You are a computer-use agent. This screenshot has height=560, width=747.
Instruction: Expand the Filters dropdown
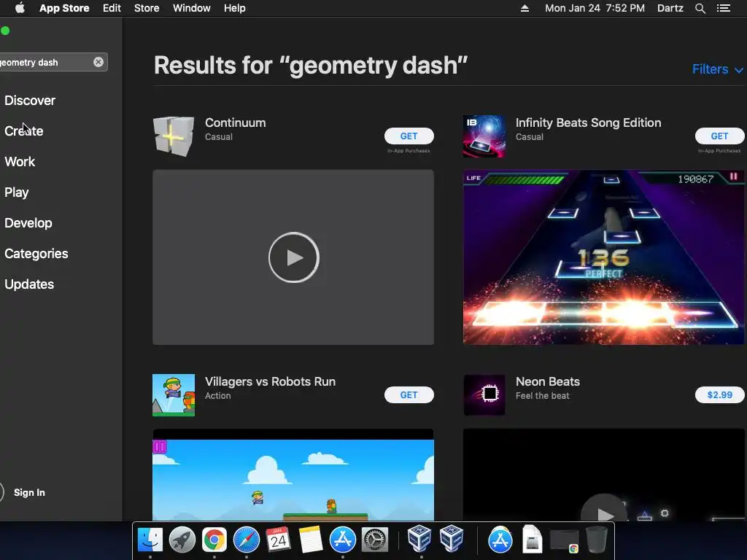[x=717, y=69]
